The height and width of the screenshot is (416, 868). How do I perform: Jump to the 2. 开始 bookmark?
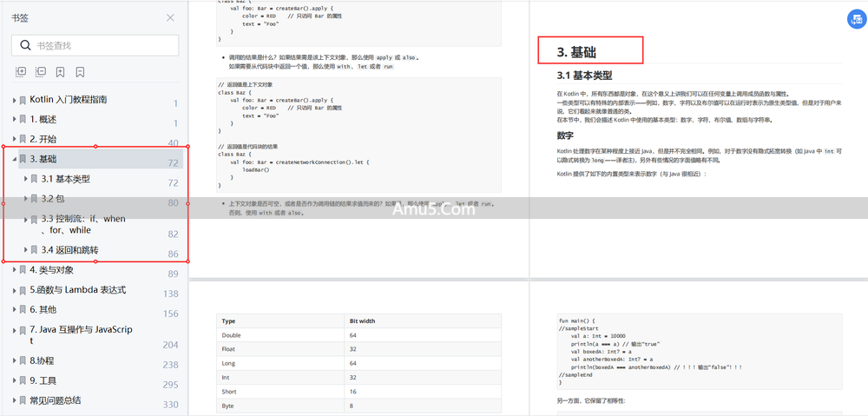tap(43, 139)
